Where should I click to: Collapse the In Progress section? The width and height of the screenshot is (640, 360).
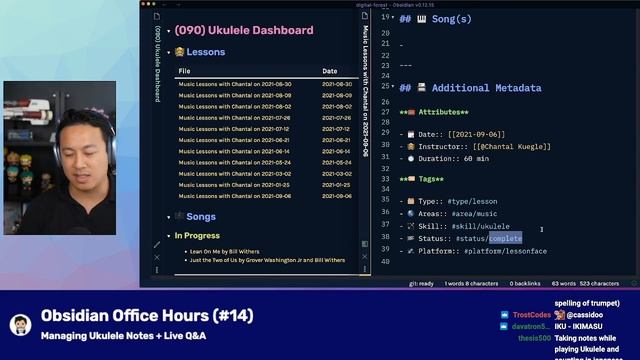coord(169,236)
